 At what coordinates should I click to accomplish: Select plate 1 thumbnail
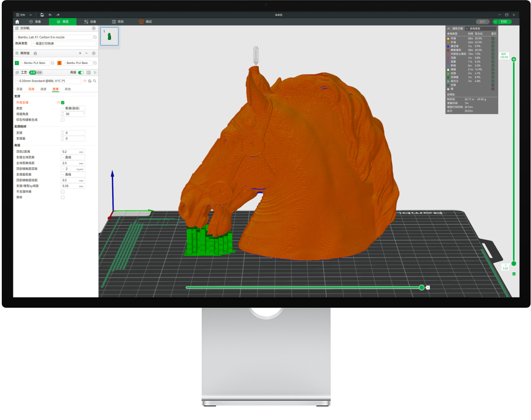110,37
